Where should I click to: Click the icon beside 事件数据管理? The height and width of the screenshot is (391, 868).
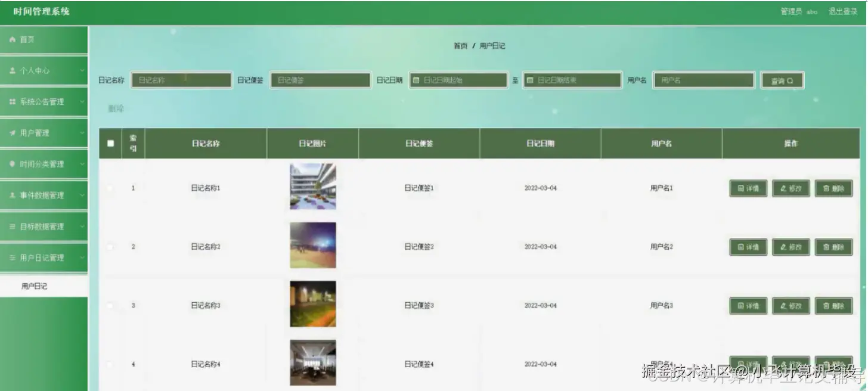(13, 195)
